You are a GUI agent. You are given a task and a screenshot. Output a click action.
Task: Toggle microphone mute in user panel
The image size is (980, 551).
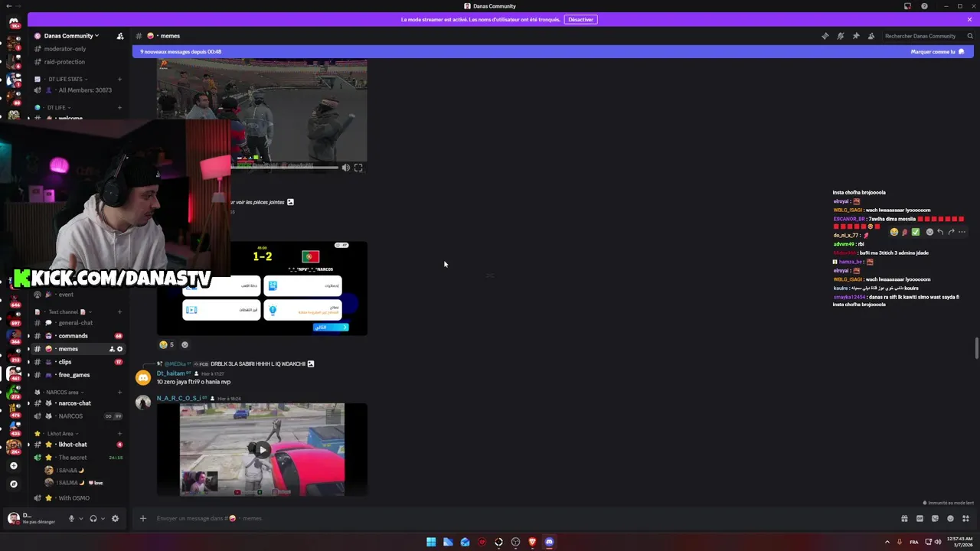71,518
